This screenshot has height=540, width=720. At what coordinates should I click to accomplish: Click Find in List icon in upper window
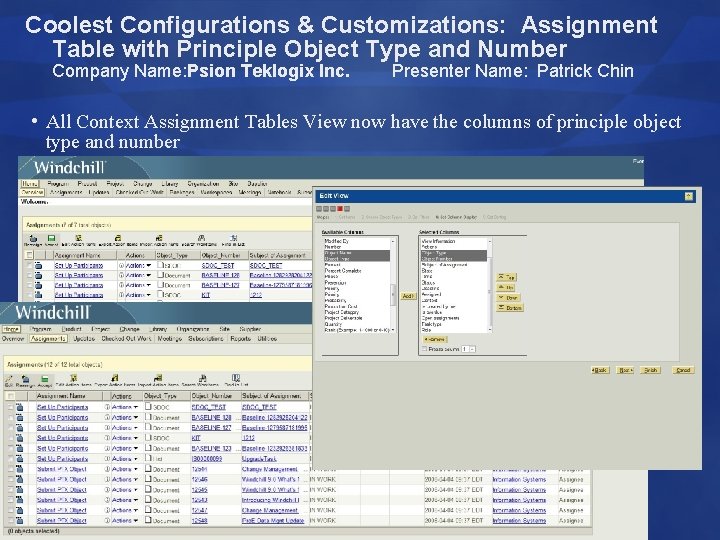(x=233, y=238)
